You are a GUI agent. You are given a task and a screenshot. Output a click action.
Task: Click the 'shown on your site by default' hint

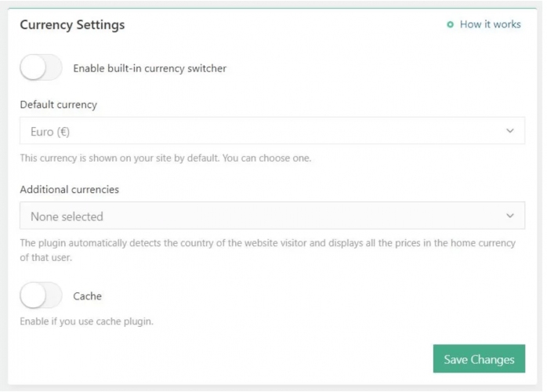[x=165, y=158]
